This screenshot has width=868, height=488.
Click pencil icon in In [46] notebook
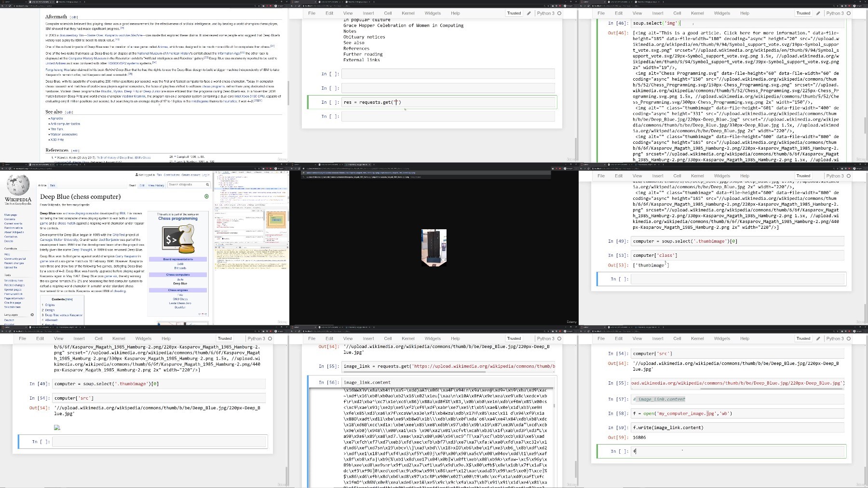818,14
